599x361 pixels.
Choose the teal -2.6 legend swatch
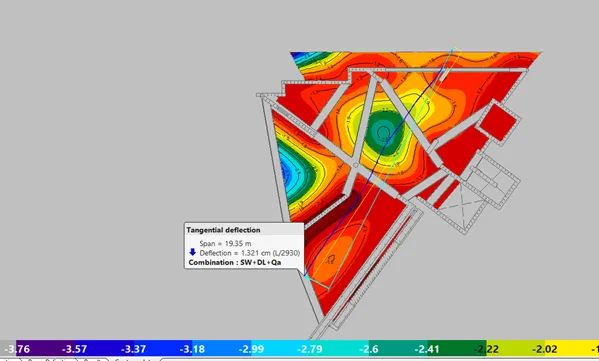(369, 348)
